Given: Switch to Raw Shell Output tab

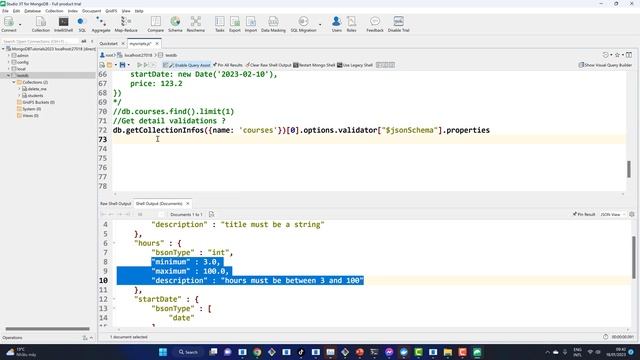Looking at the screenshot, I should [116, 203].
